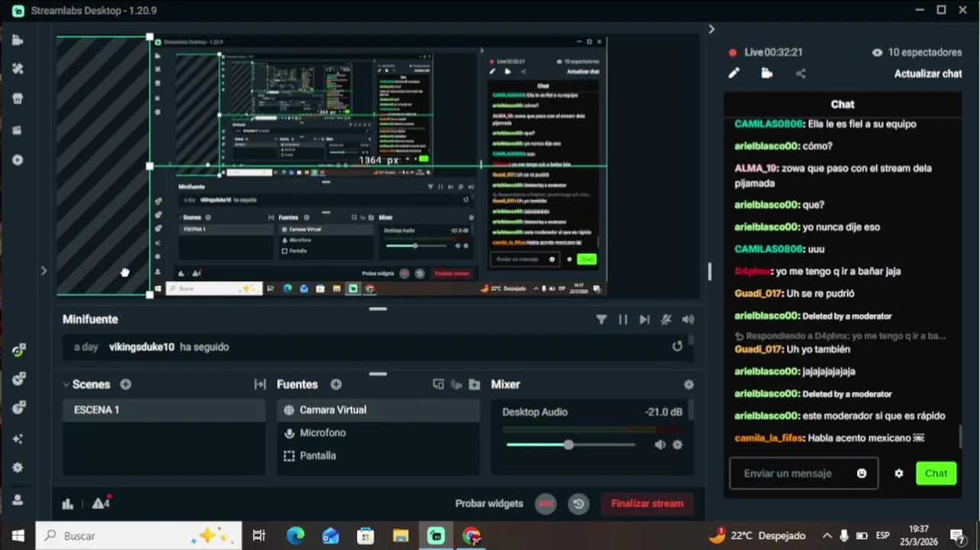This screenshot has height=550, width=980.
Task: Filter the Minifuente events
Action: click(601, 319)
